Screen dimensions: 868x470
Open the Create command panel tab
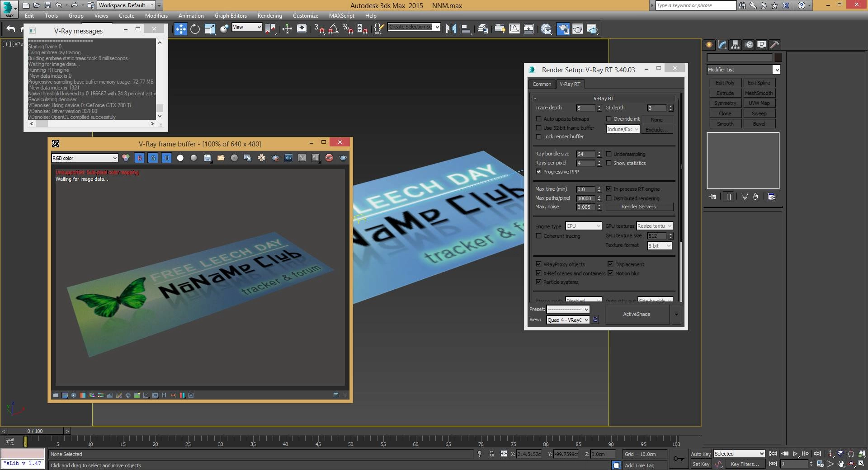pos(709,44)
